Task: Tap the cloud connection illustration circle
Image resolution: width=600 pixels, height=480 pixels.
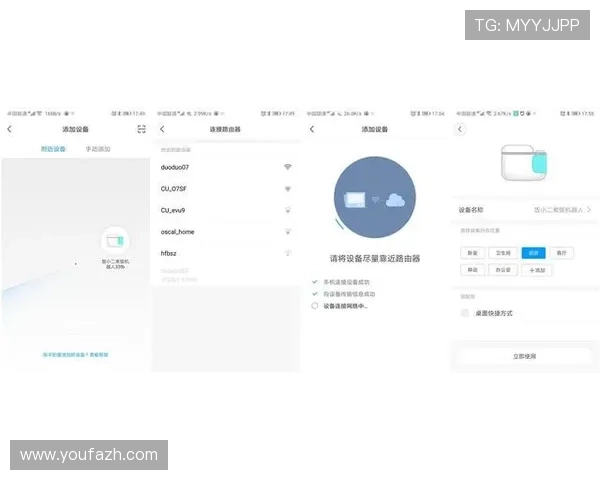Action: 375,197
